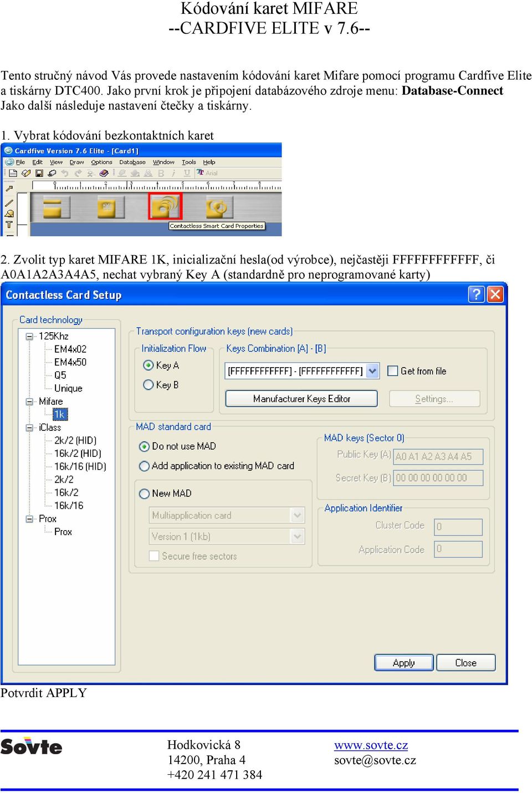
Task: Select the Text T tool in sidebar
Action: [x=9, y=225]
